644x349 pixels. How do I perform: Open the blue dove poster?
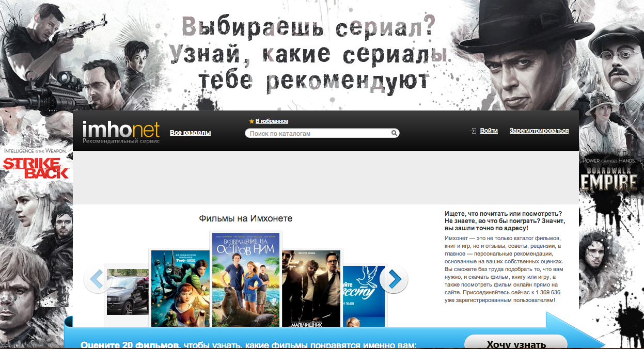coord(364,295)
